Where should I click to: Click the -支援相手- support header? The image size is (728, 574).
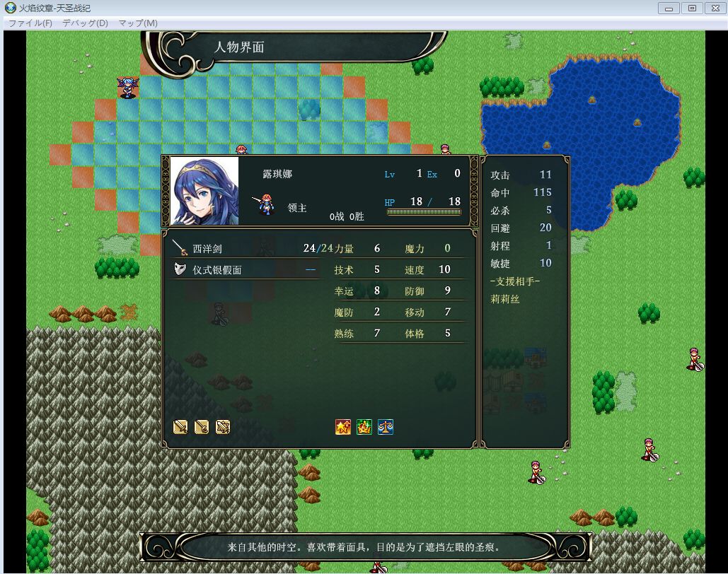(515, 281)
